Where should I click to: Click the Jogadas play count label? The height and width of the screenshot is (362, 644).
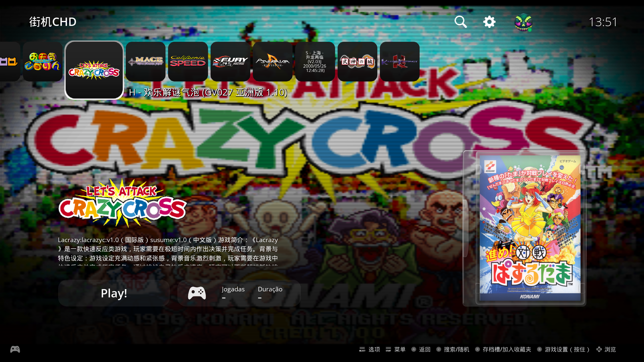pyautogui.click(x=233, y=289)
